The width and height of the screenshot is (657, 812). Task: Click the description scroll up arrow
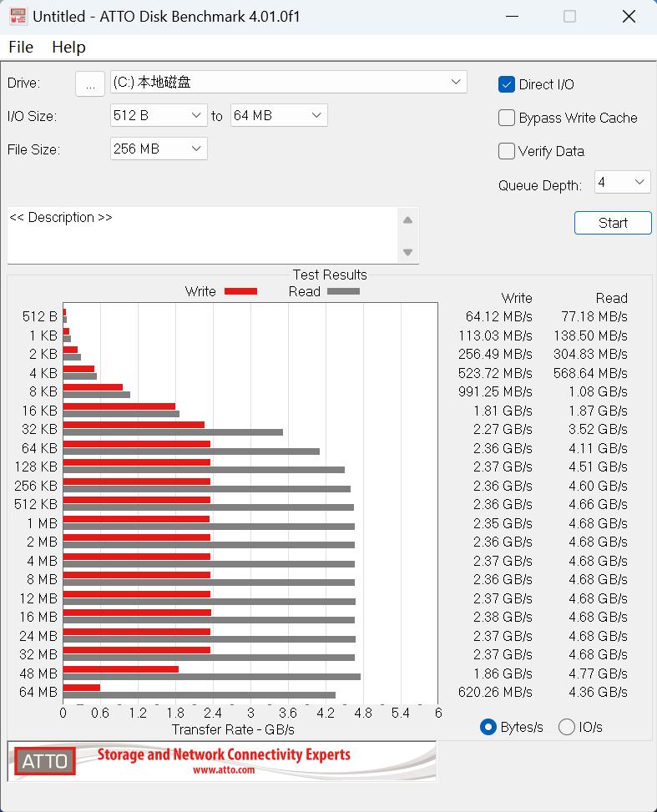pyautogui.click(x=407, y=220)
